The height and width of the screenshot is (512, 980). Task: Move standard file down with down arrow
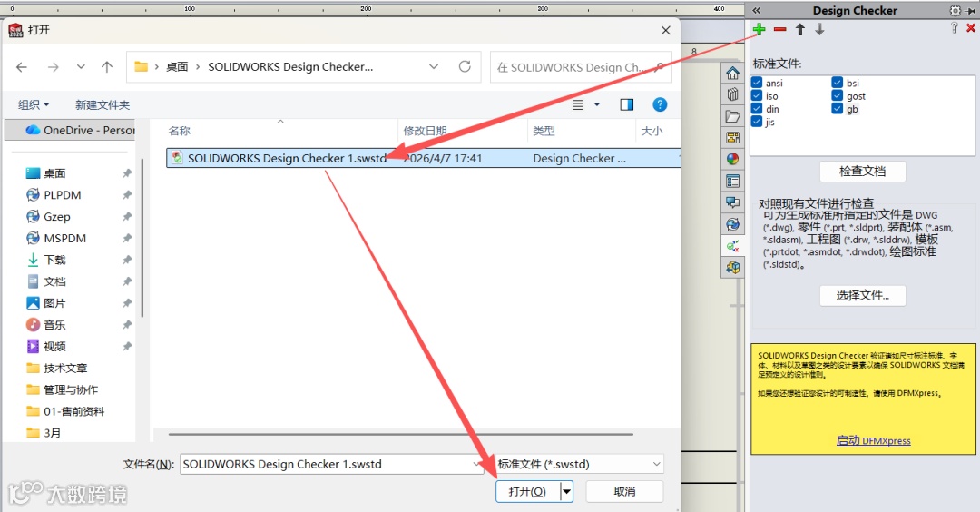coord(819,29)
